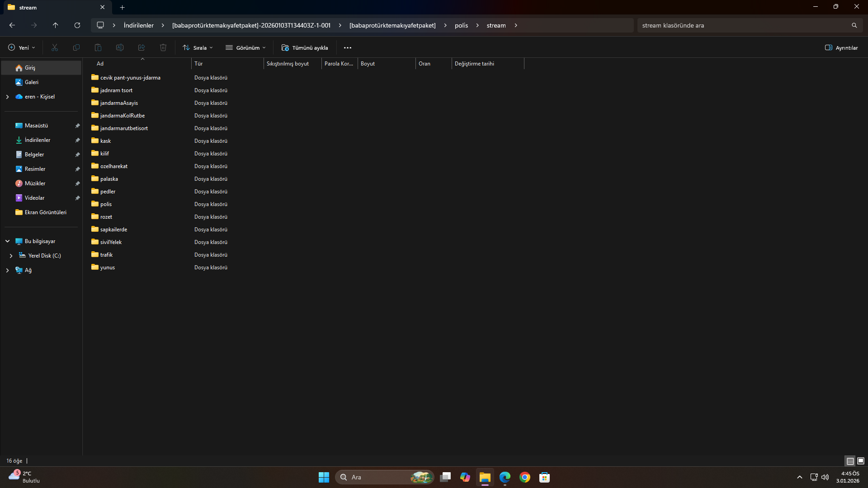
Task: Open Ekran Görüntüleri in the sidebar
Action: point(41,212)
